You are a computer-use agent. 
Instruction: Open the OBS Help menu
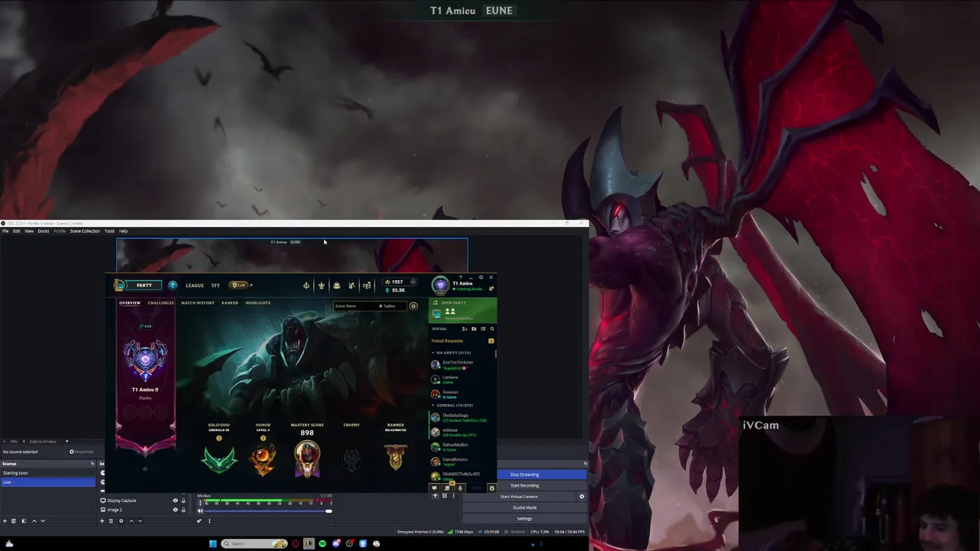click(x=123, y=231)
